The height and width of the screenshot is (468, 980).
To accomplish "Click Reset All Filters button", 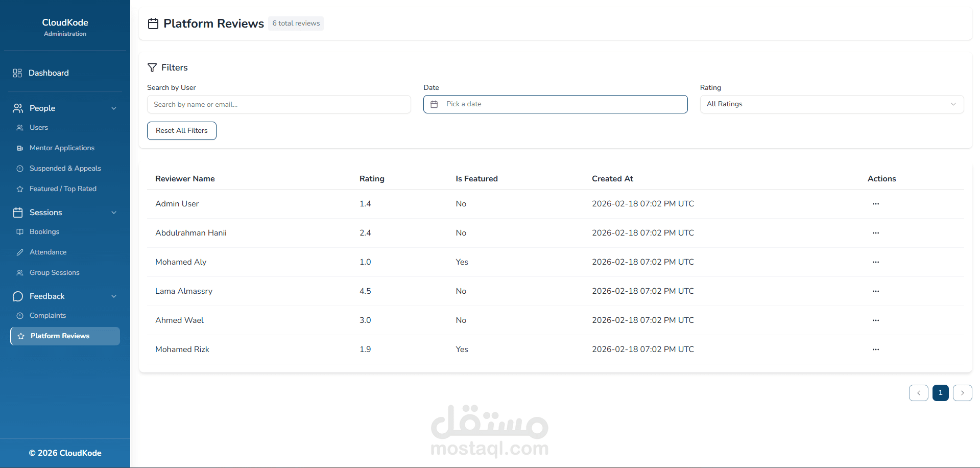I will pos(182,131).
